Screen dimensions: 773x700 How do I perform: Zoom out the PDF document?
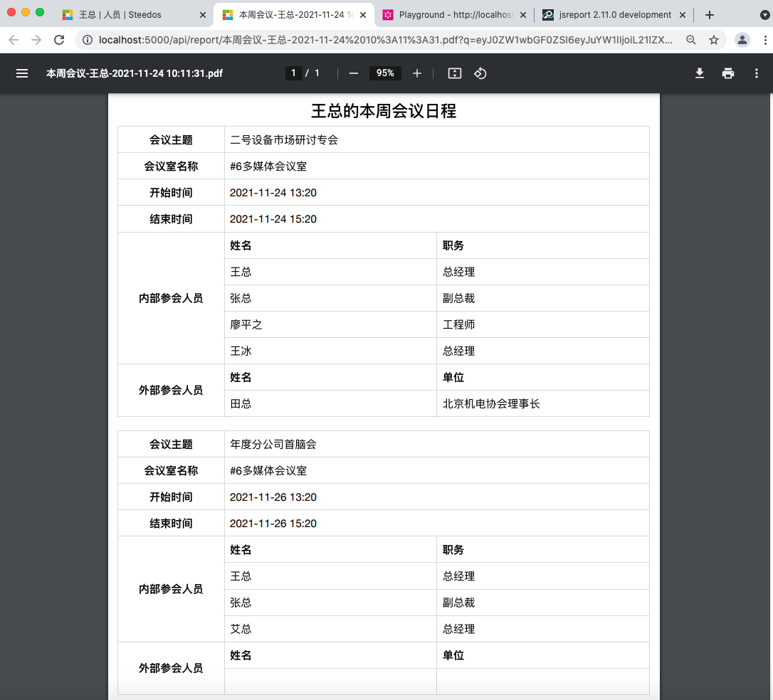point(354,73)
